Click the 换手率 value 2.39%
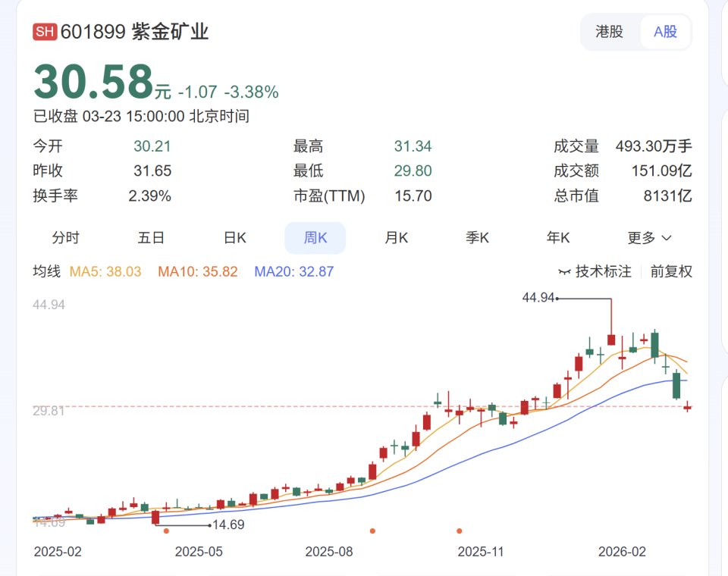This screenshot has width=728, height=576. coord(149,196)
